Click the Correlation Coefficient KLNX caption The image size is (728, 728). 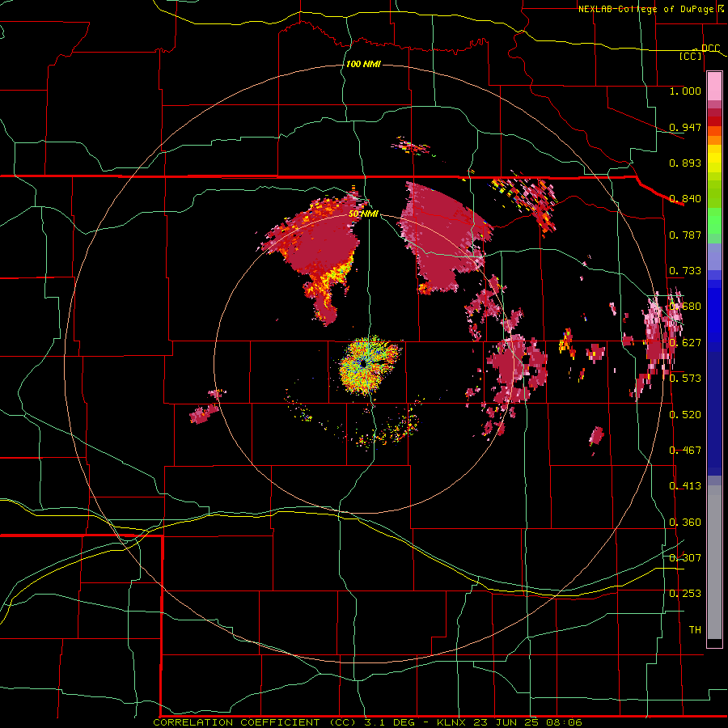pyautogui.click(x=367, y=722)
